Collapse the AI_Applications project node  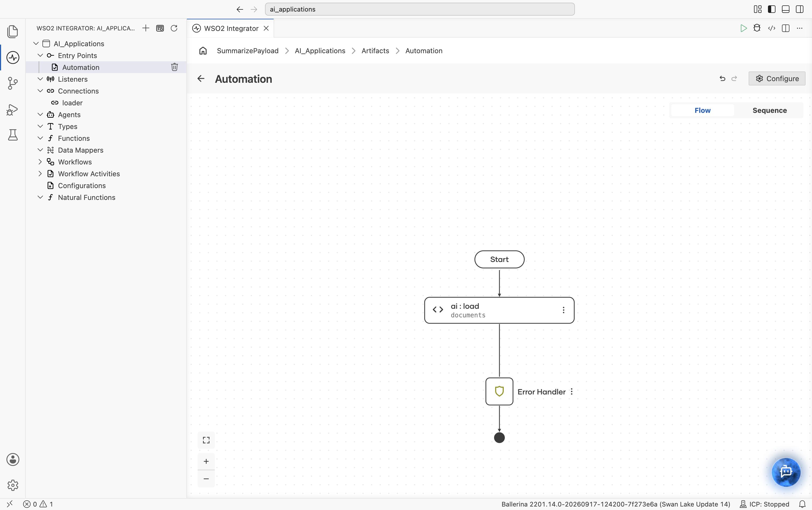36,44
